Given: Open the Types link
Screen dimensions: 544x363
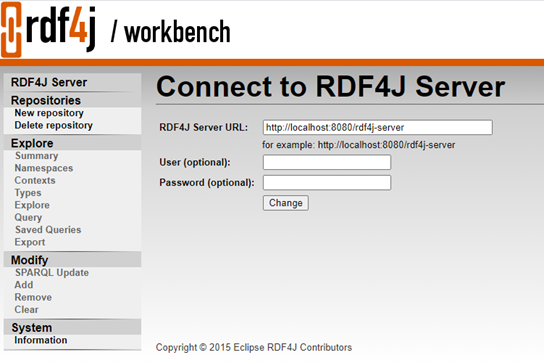Looking at the screenshot, I should click(x=28, y=193).
